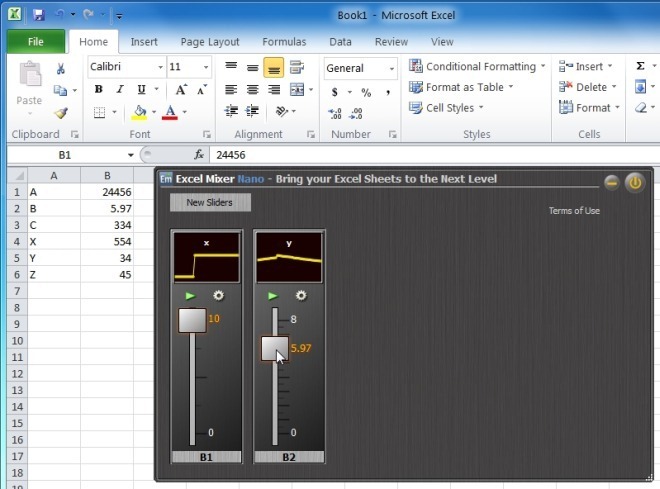
Task: Open the Name Box dropdown arrow
Action: point(130,155)
